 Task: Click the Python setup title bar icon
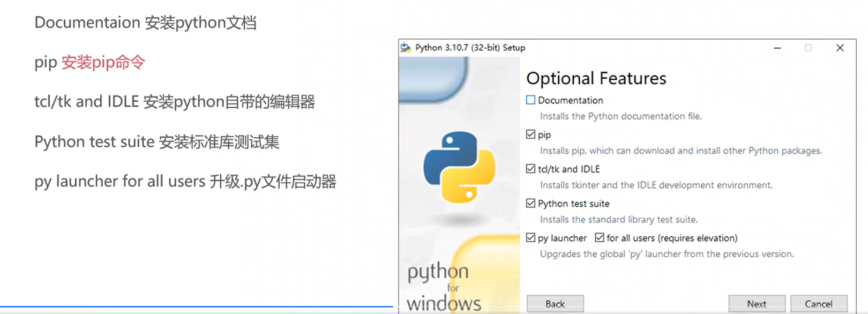coord(406,47)
